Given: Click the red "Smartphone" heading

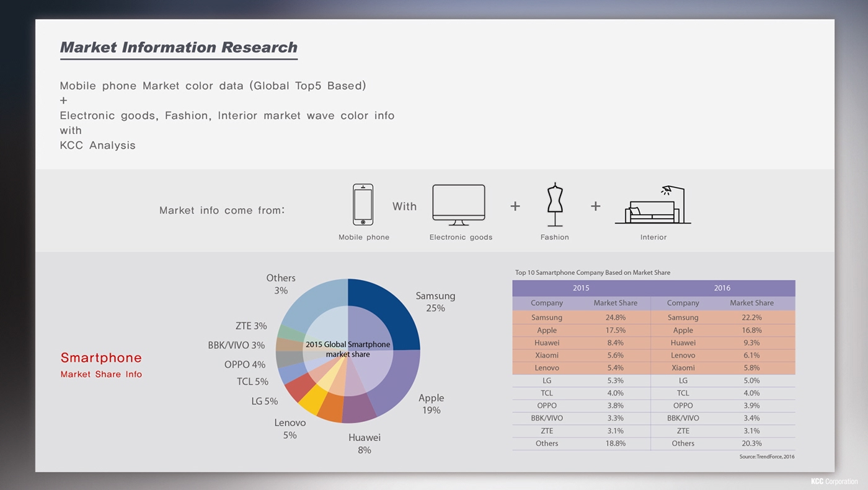Looking at the screenshot, I should 101,357.
